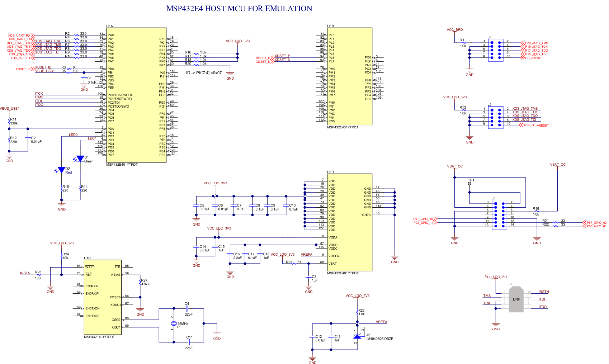Select resistor R27 4.87k label
The image size is (609, 364).
145,282
